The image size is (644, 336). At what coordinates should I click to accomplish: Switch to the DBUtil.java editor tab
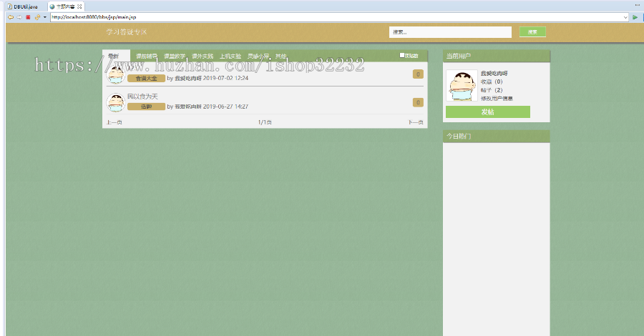pos(23,6)
